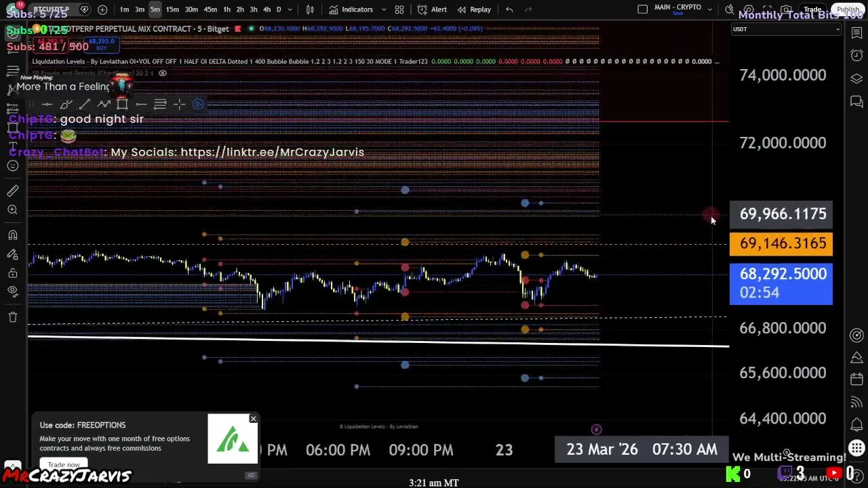Image resolution: width=868 pixels, height=488 pixels.
Task: Open emoji icons drawing tool
Action: click(13, 166)
